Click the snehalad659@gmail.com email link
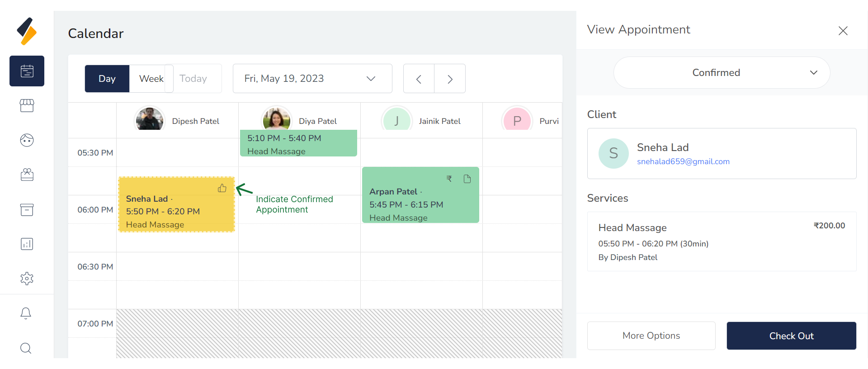Screen dimensions: 868x369 pos(683,161)
